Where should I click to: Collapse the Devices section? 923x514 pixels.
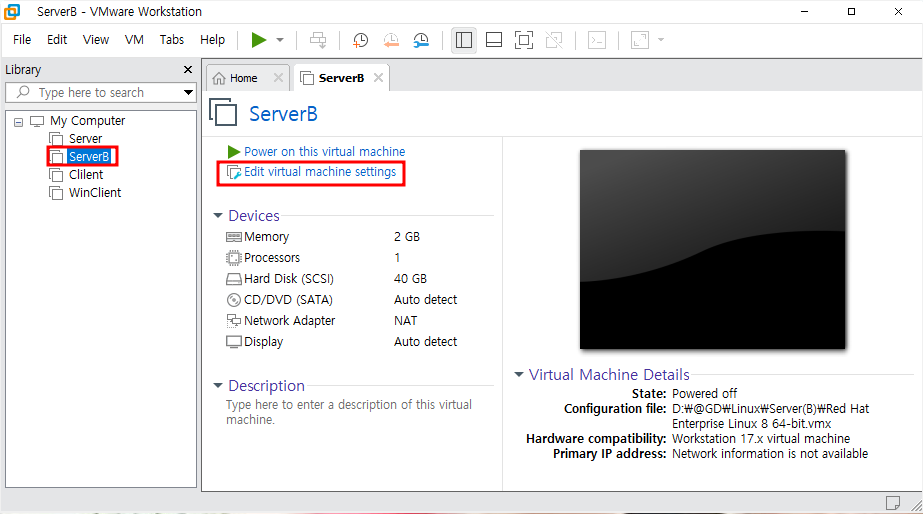(218, 216)
